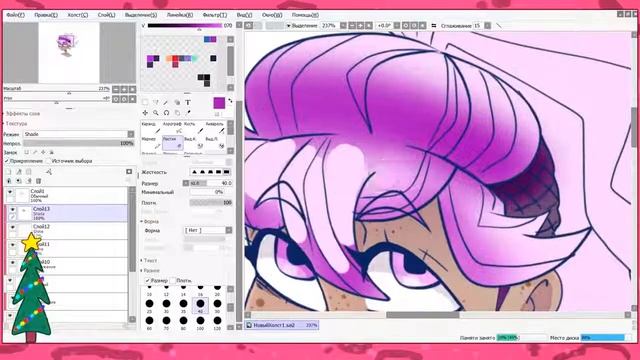
Task: Expand the Текст section in tool settings
Action: click(149, 260)
